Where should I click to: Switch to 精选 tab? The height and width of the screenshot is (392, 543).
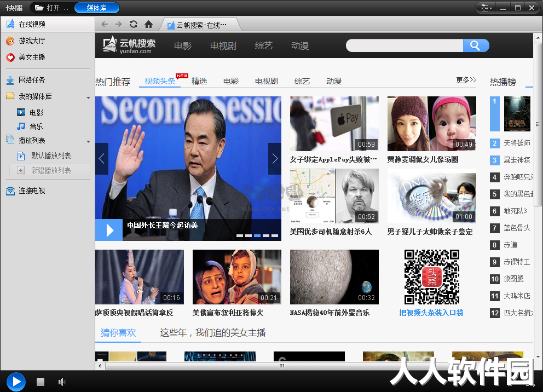pyautogui.click(x=199, y=81)
